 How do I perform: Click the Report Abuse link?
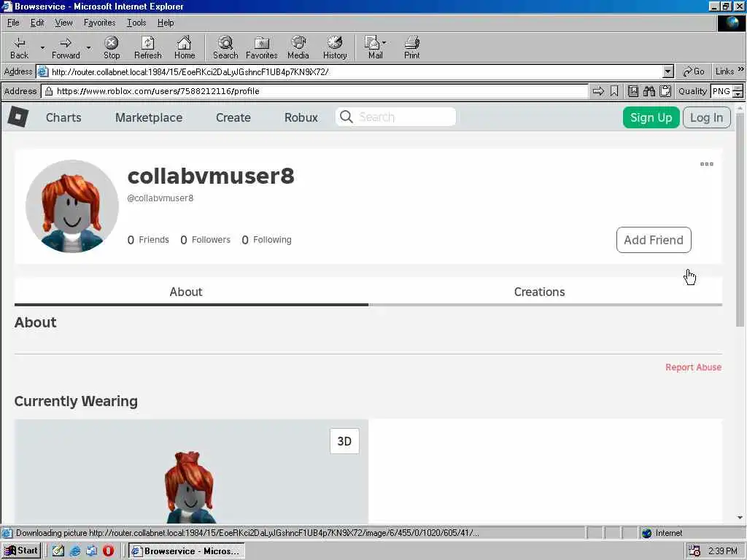(693, 367)
